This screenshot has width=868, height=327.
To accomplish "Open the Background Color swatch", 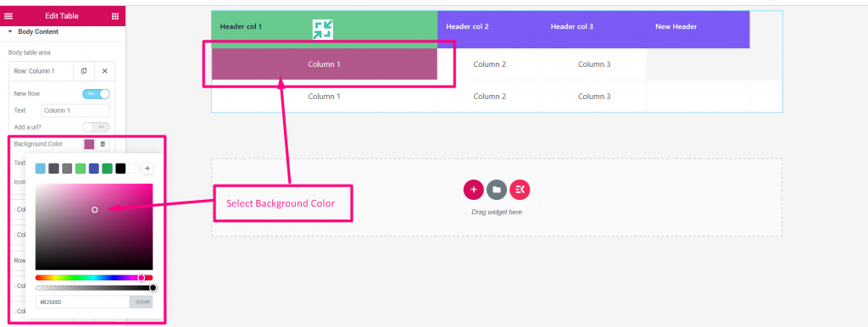I will coord(88,144).
